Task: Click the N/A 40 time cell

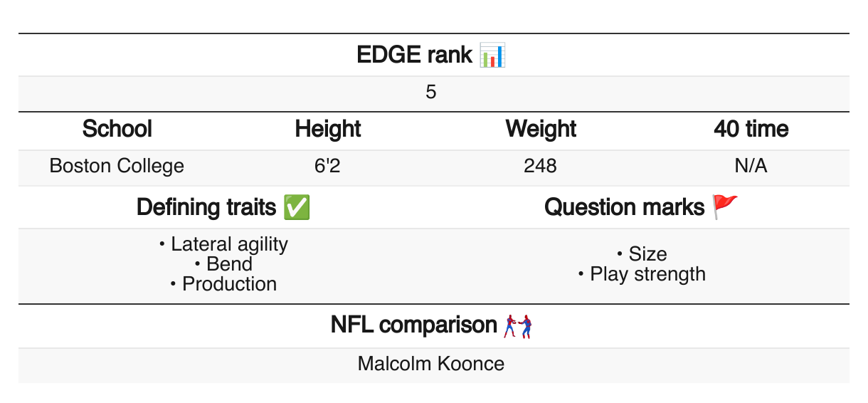Action: [x=751, y=166]
